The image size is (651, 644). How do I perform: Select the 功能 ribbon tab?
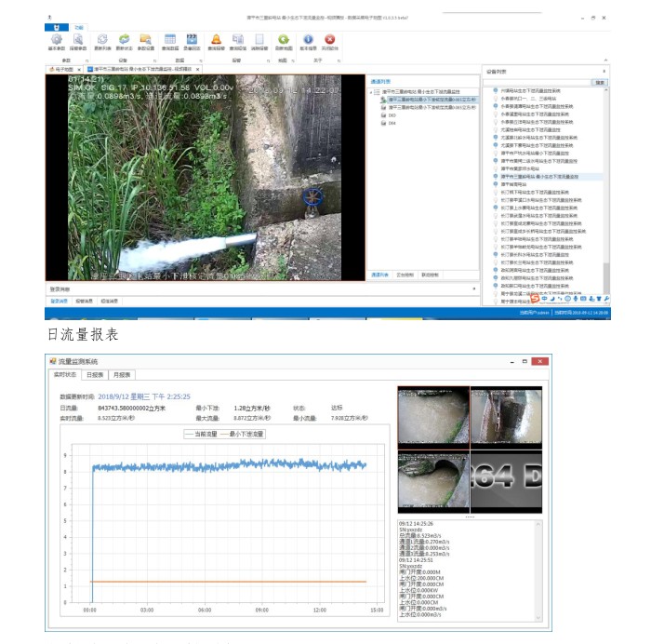[x=78, y=27]
